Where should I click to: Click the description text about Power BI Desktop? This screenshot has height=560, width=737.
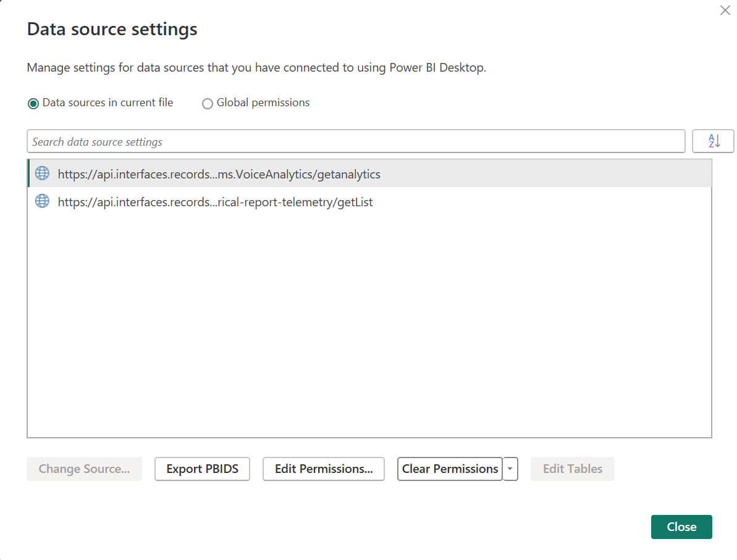click(x=256, y=67)
